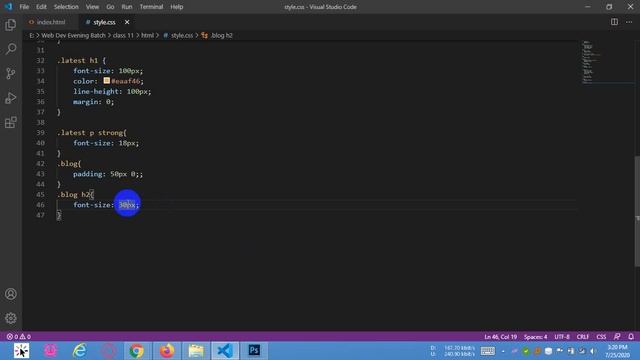Open the Search view in activity bar
This screenshot has height=360, width=640.
pyautogui.click(x=11, y=49)
